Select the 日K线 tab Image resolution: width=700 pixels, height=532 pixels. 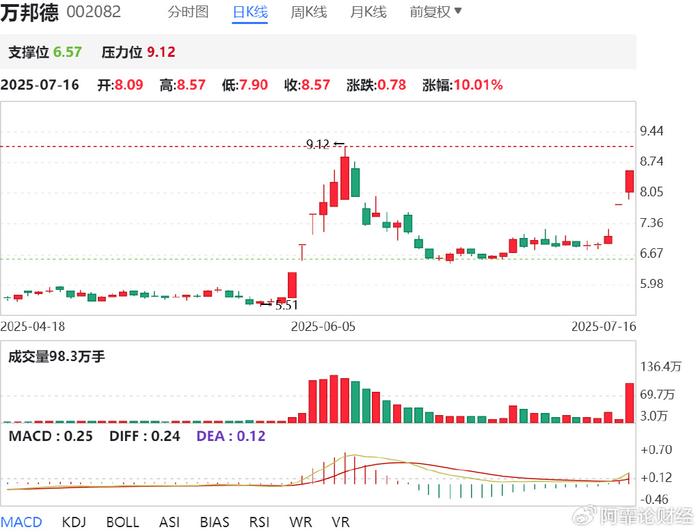[x=249, y=12]
